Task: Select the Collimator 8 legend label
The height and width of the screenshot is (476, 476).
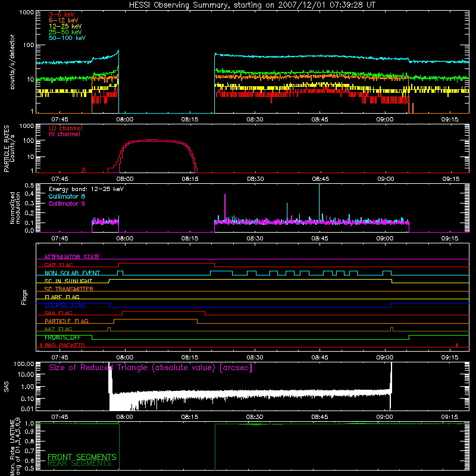Action: (x=67, y=196)
